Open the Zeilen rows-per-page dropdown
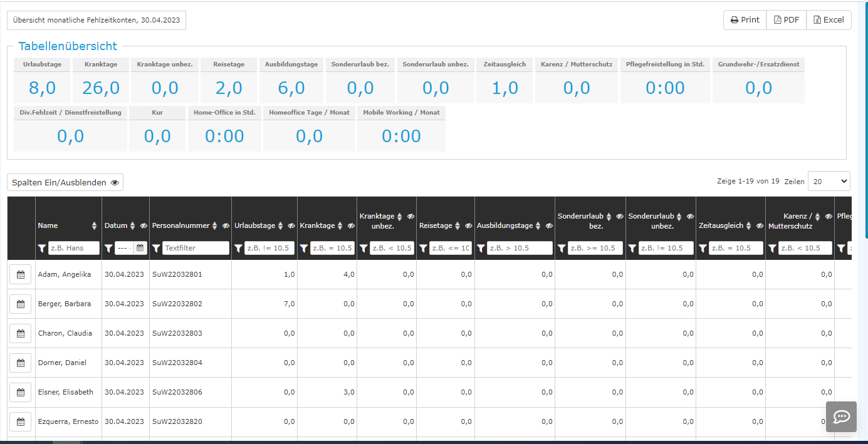868x444 pixels. point(829,182)
